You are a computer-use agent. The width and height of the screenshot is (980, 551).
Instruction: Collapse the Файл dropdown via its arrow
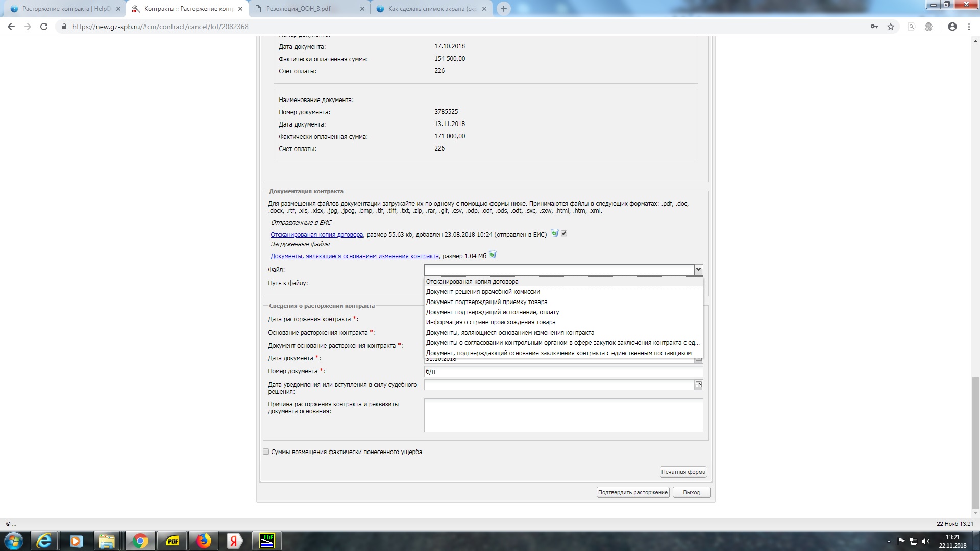coord(698,270)
